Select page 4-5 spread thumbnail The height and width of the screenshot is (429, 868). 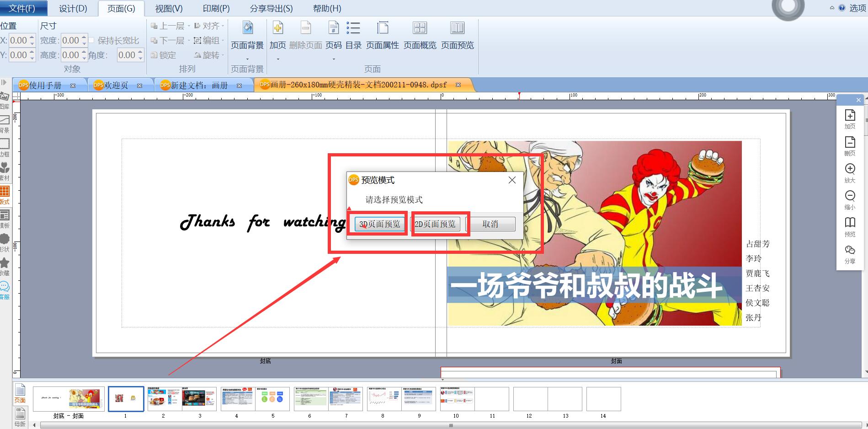pyautogui.click(x=255, y=399)
